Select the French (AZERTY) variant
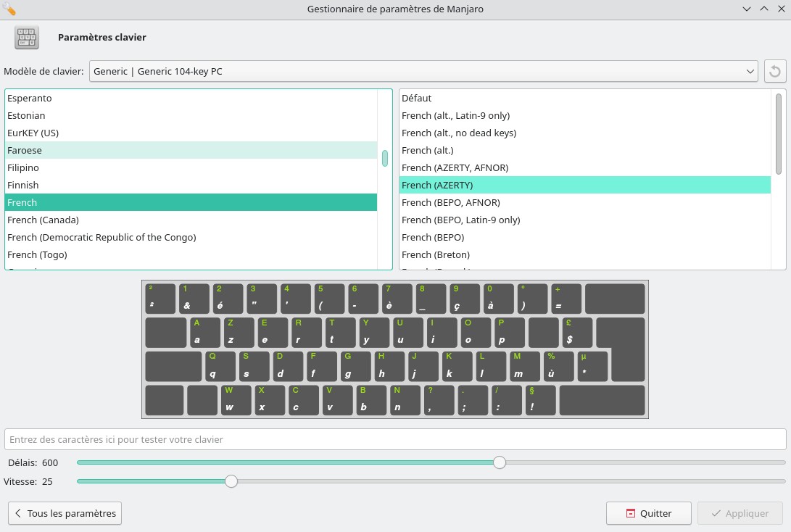The width and height of the screenshot is (791, 532). pyautogui.click(x=585, y=185)
